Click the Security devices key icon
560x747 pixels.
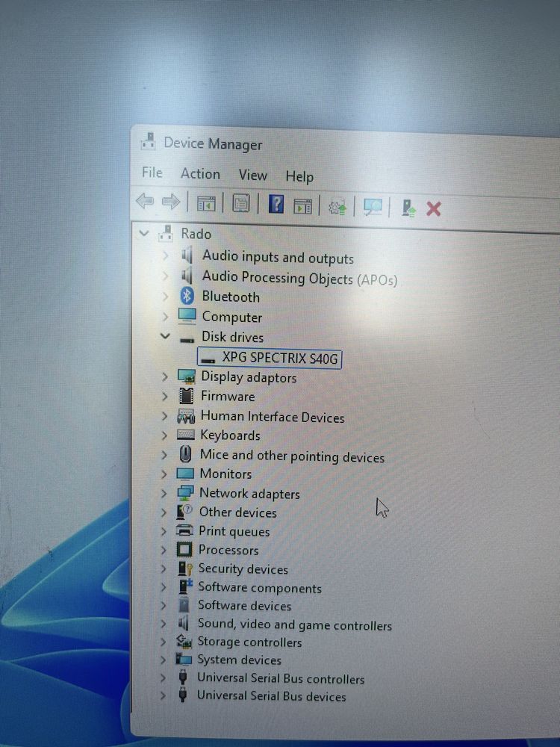point(184,568)
